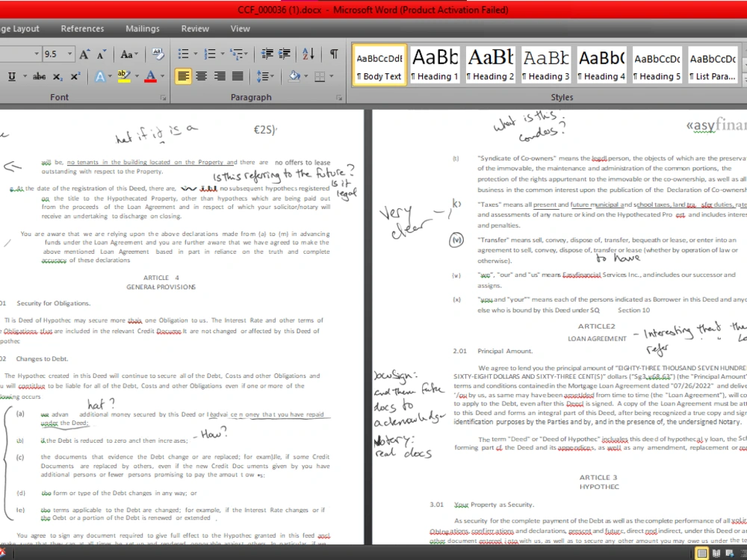Apply the Heading 1 style
This screenshot has height=560, width=747.
[x=435, y=65]
